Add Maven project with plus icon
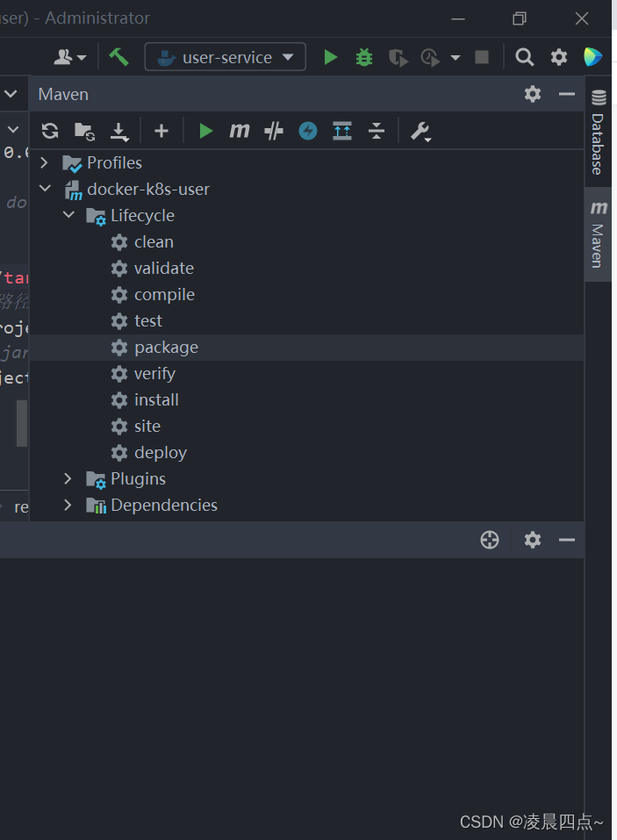The width and height of the screenshot is (617, 840). coord(161,131)
